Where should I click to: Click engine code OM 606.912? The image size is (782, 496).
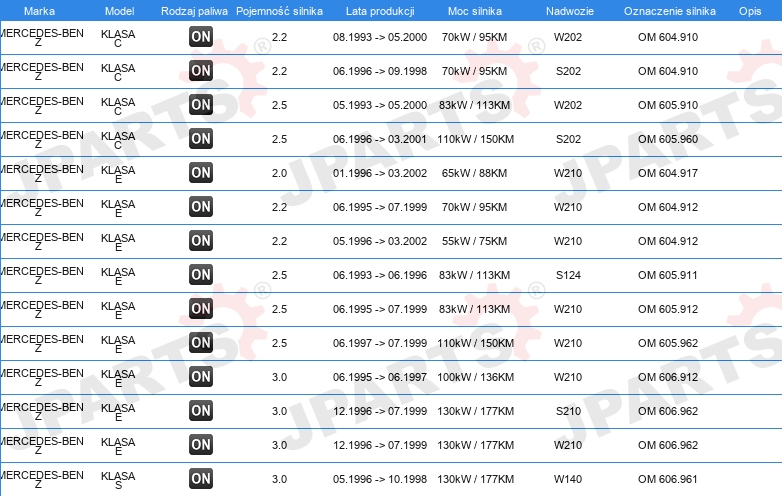tap(668, 377)
